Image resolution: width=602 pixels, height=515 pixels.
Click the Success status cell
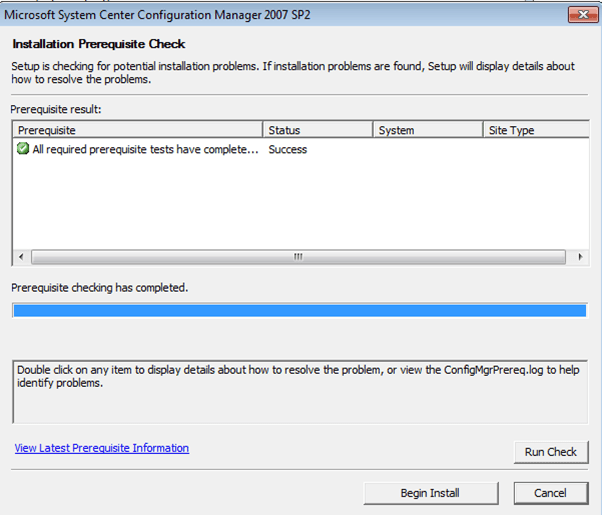point(288,149)
